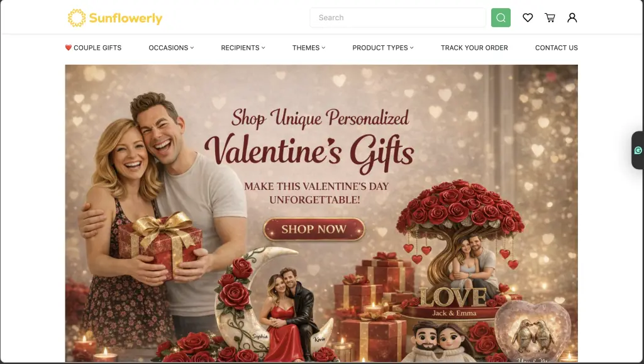Open the user account icon
Viewport: 644px width, 364px height.
(x=572, y=18)
